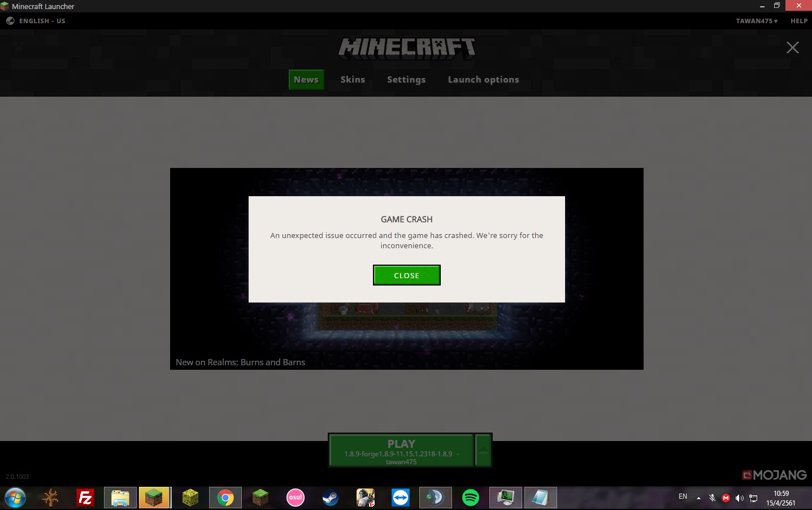The width and height of the screenshot is (812, 510).
Task: Launch osu! from the taskbar
Action: 296,498
